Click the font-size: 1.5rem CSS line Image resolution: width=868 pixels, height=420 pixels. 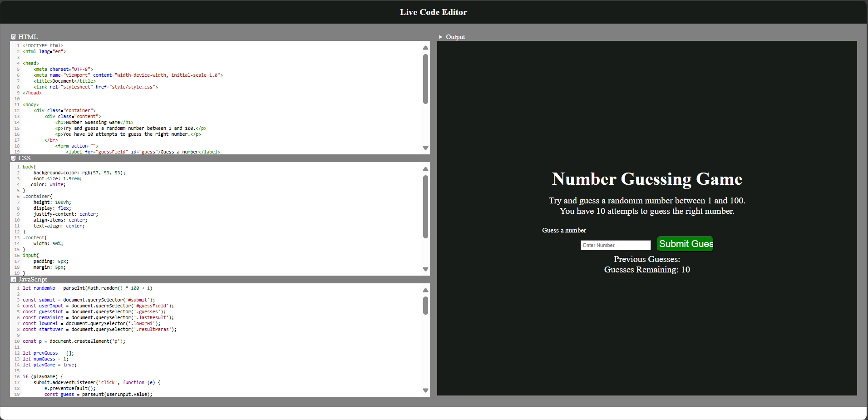(x=58, y=179)
